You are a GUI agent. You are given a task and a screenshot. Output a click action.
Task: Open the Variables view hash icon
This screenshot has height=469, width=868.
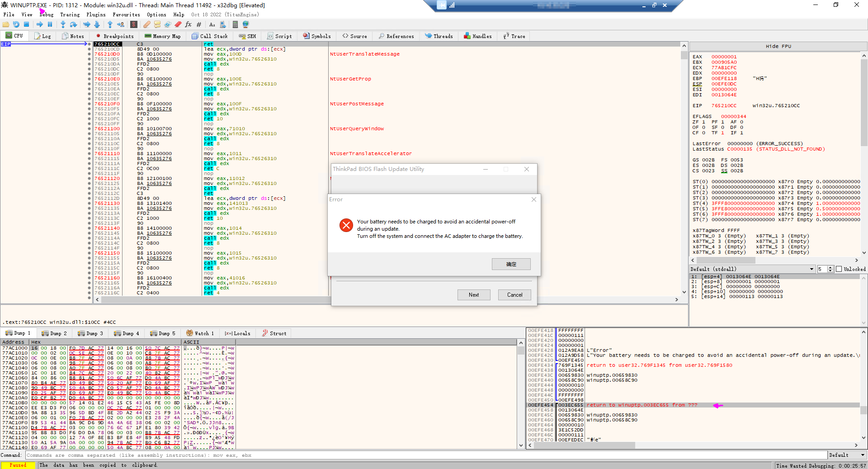click(199, 24)
